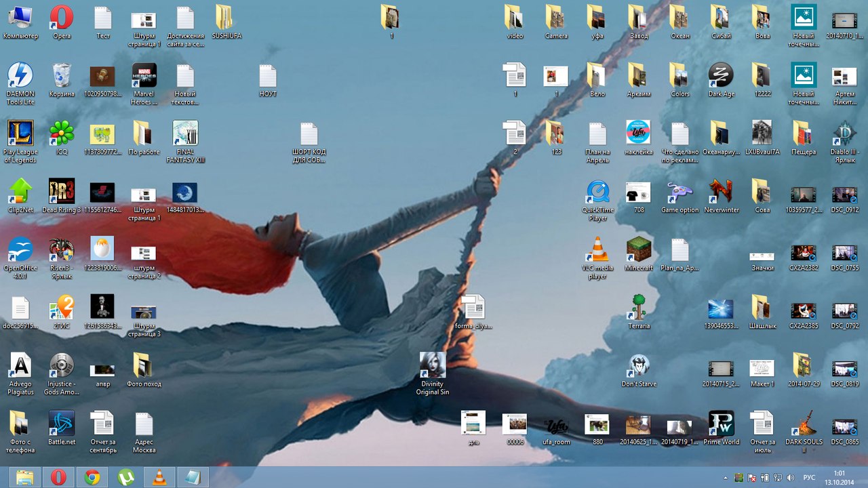This screenshot has height=488, width=868.
Task: Open the clock showing 1:01
Action: tap(839, 477)
